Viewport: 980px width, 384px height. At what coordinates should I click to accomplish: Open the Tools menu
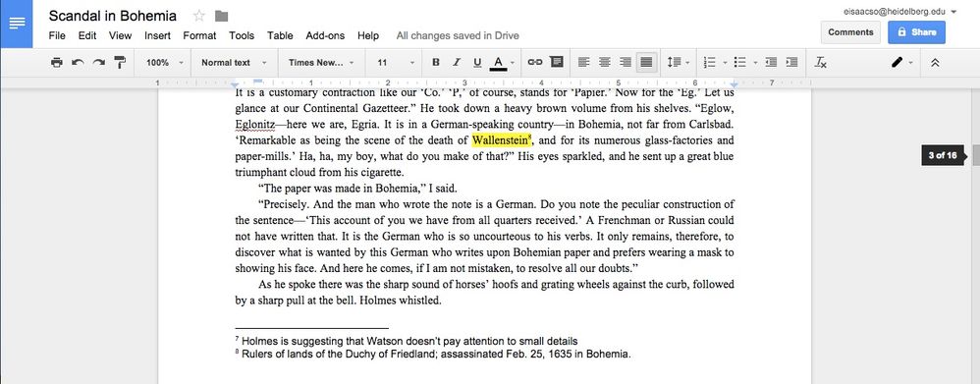(242, 35)
